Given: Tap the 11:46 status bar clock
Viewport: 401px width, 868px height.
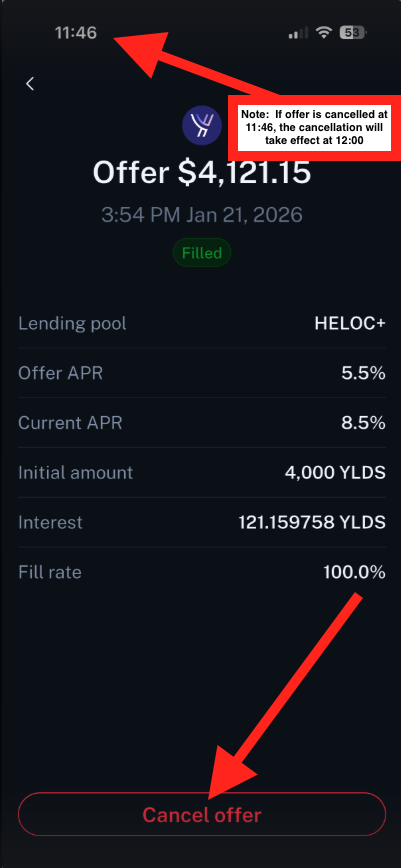Looking at the screenshot, I should [76, 33].
